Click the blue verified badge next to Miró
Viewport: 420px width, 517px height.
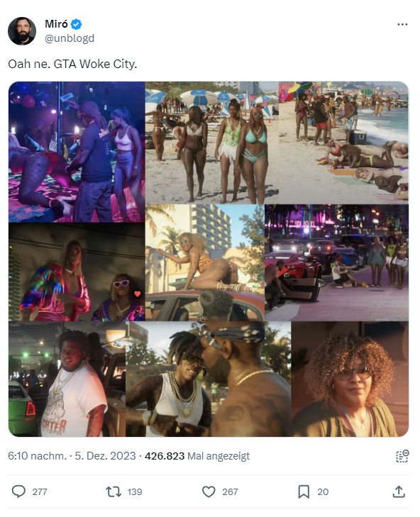tap(76, 24)
